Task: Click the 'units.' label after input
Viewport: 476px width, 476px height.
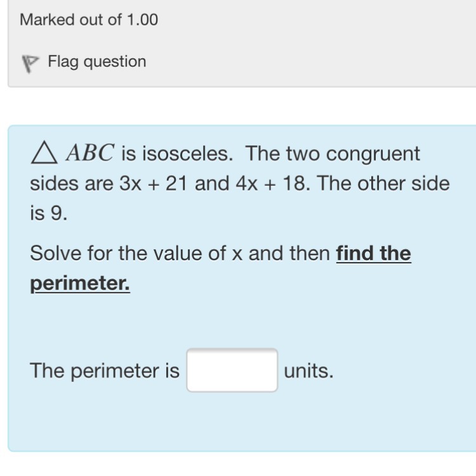Action: [308, 371]
